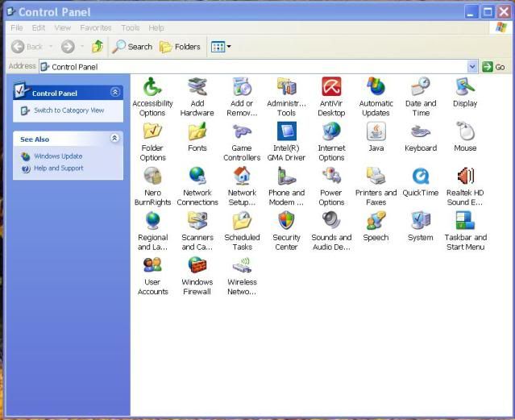
Task: Click Switch to Category View link
Action: pos(69,110)
